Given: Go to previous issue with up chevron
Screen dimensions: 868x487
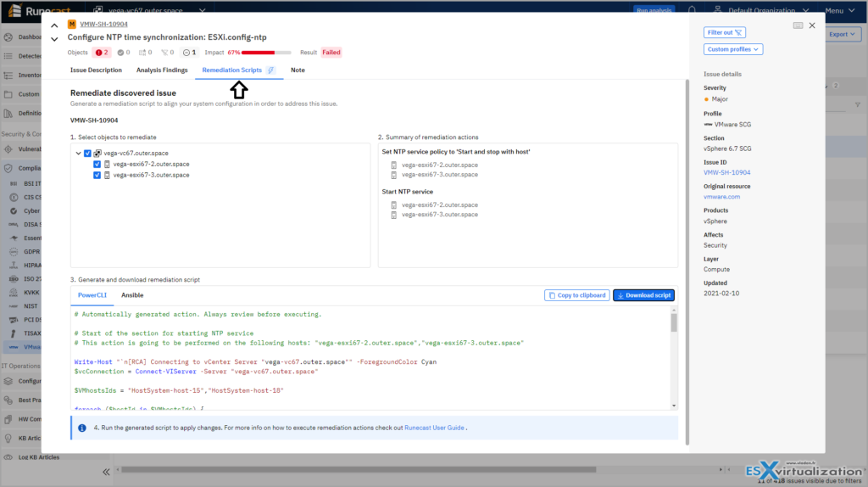Looking at the screenshot, I should tap(54, 25).
